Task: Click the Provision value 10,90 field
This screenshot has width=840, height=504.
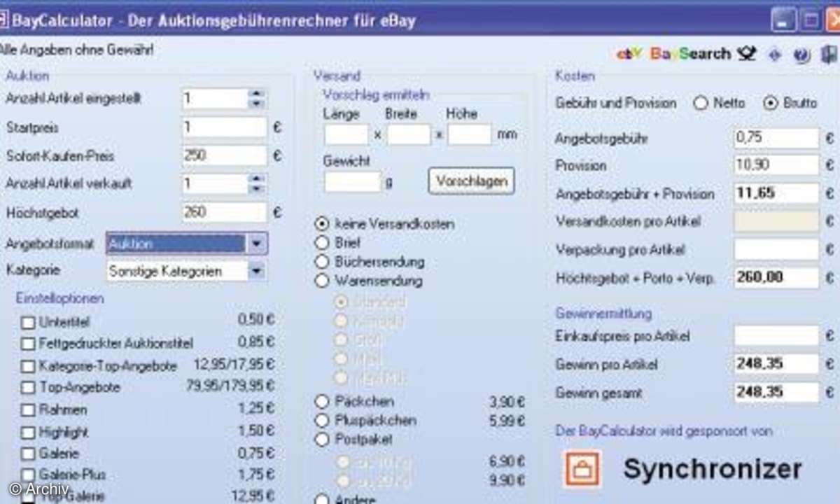Action: coord(776,166)
